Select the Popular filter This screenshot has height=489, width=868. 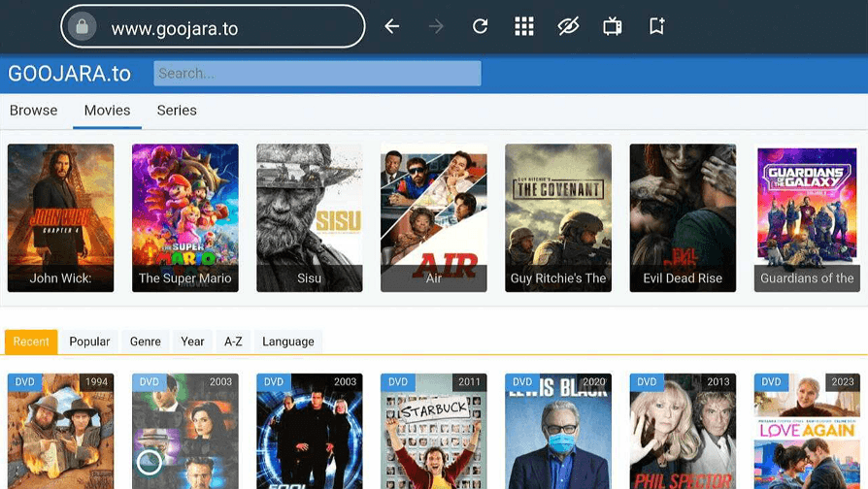89,342
